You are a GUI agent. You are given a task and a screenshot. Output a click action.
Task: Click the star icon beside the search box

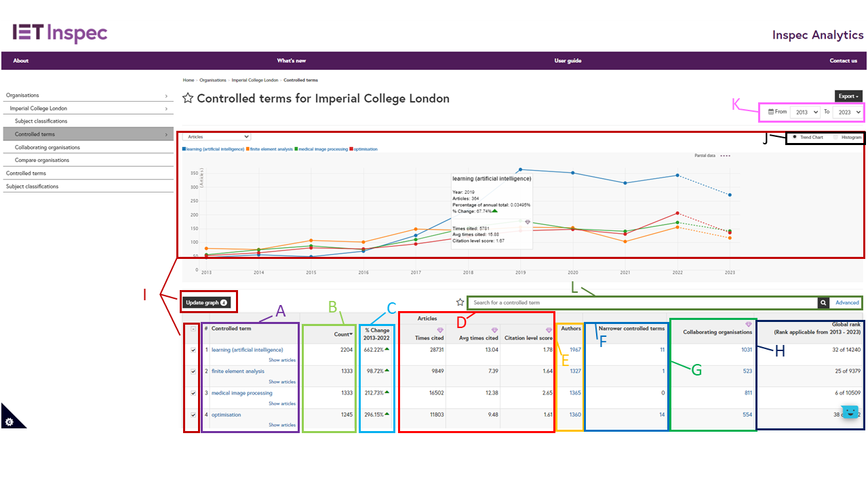pos(460,302)
